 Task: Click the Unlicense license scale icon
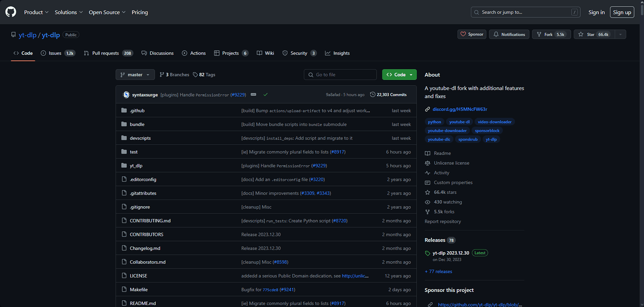click(x=427, y=163)
